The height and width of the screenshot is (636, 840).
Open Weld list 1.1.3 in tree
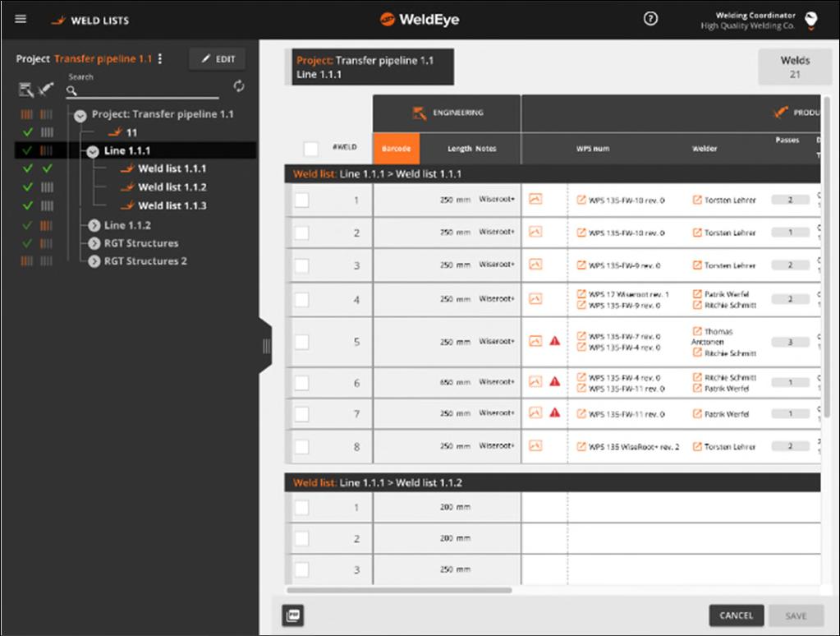point(172,205)
